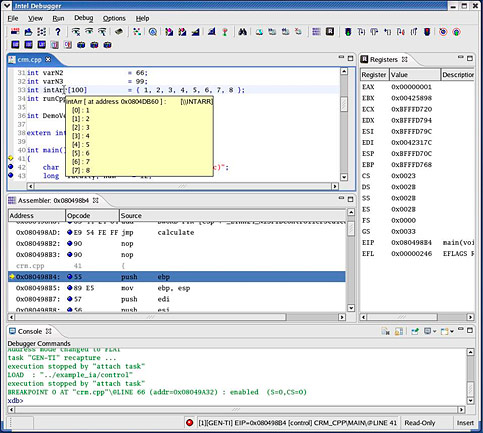Click the question mark help icon
Screen dimensions: 483x433
tap(58, 32)
